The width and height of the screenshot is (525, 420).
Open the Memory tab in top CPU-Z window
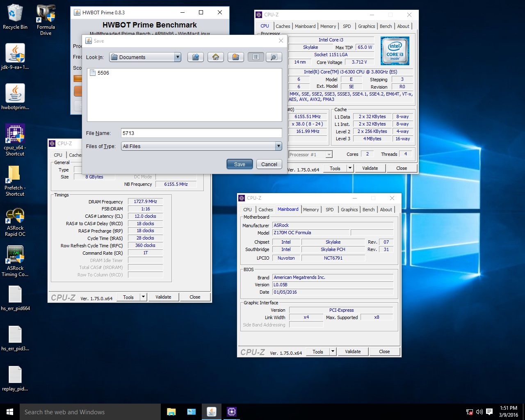(328, 26)
